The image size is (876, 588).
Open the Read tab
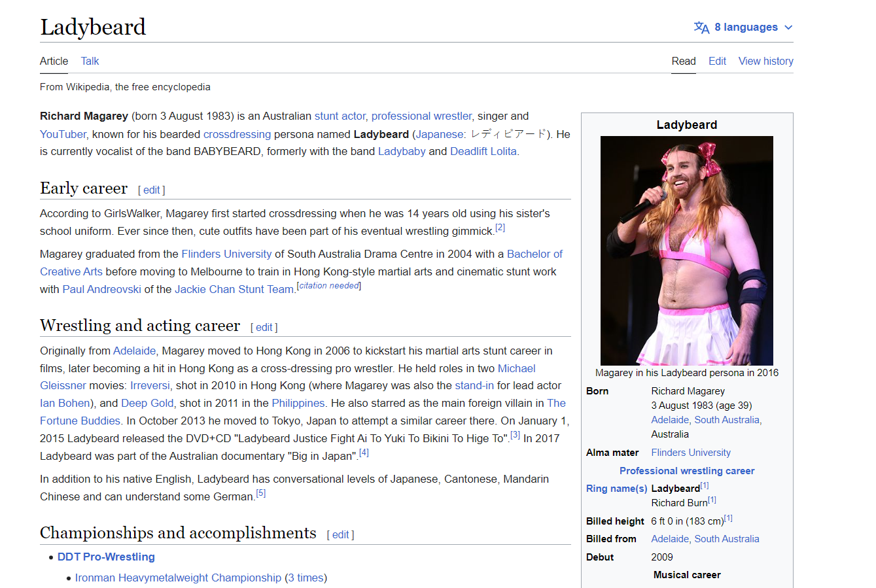pyautogui.click(x=684, y=61)
